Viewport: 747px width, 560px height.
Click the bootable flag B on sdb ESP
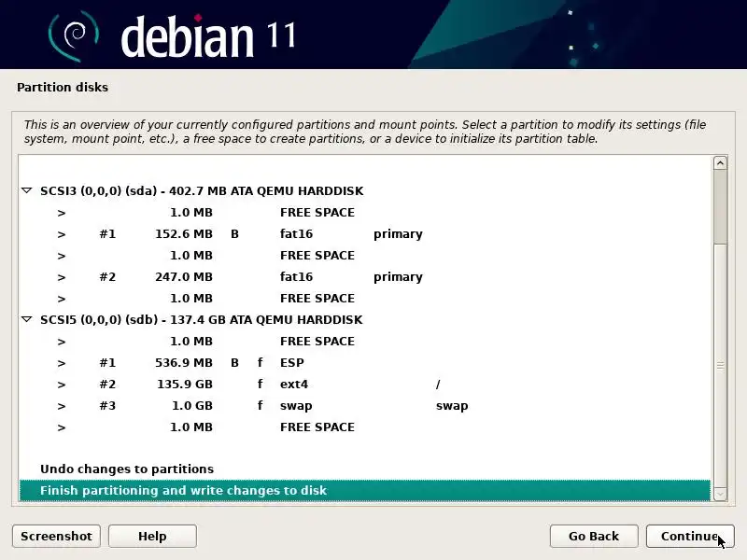[234, 363]
